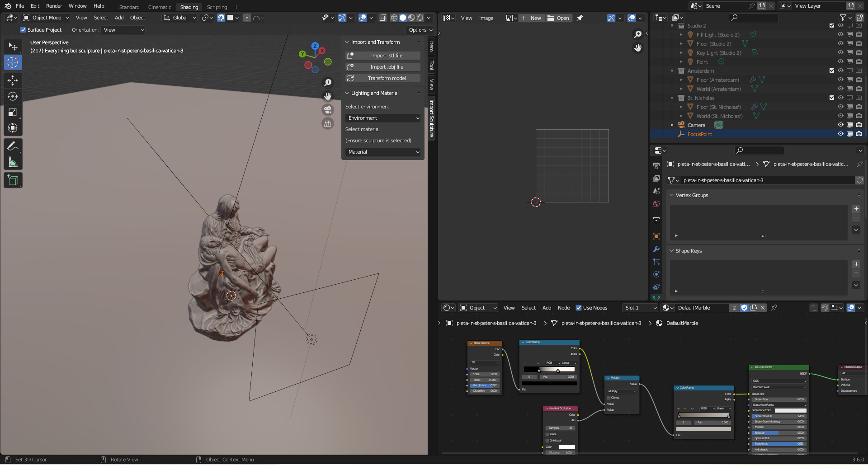Open the Environment dropdown

383,118
